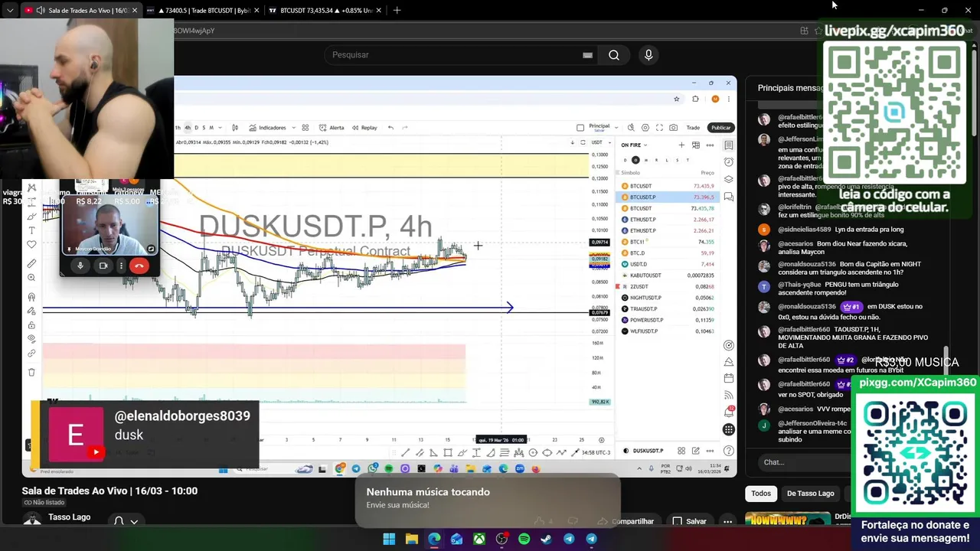Toggle the bell beside Tasso Lago channel
The height and width of the screenshot is (551, 980).
pos(119,521)
